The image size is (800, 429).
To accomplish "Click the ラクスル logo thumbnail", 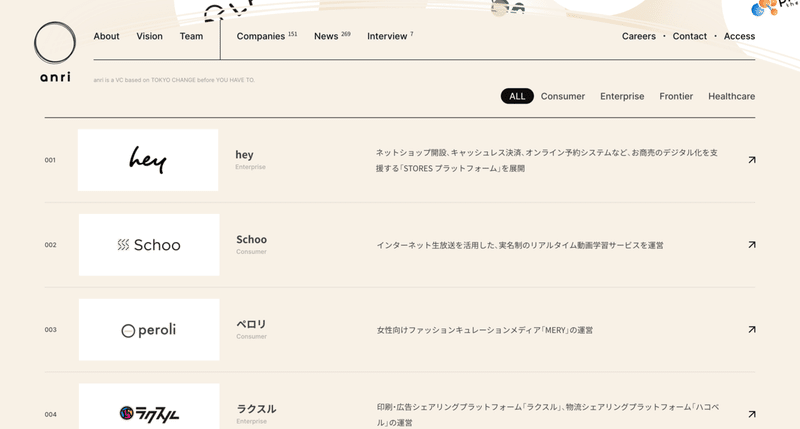I will 149,406.
